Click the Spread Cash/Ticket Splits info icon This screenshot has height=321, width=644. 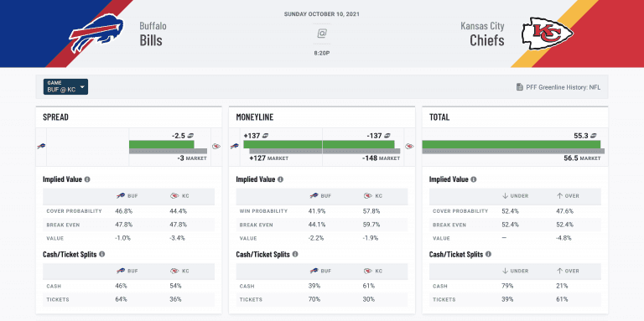point(101,254)
